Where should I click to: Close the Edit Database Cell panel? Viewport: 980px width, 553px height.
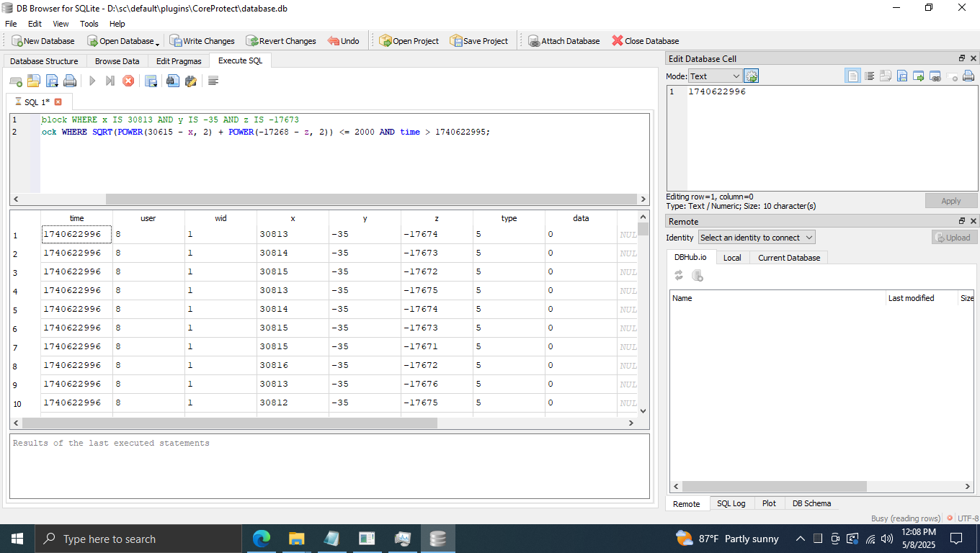tap(974, 58)
